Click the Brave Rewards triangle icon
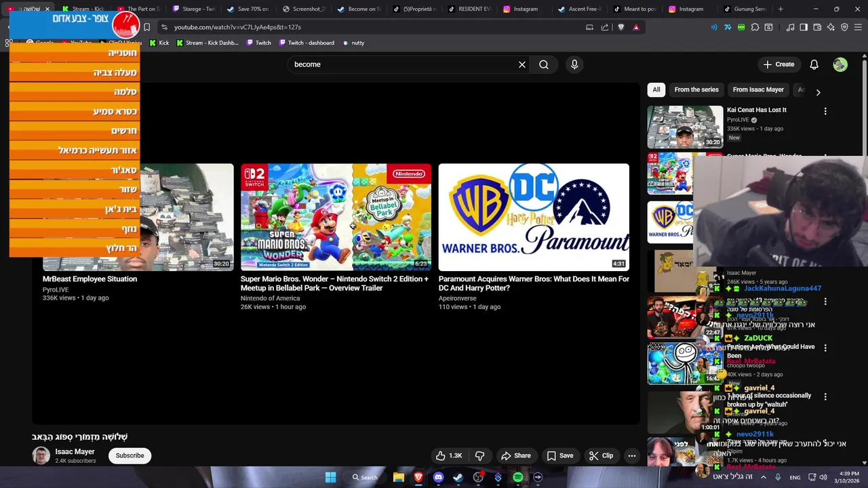Image resolution: width=868 pixels, height=488 pixels. (x=636, y=27)
